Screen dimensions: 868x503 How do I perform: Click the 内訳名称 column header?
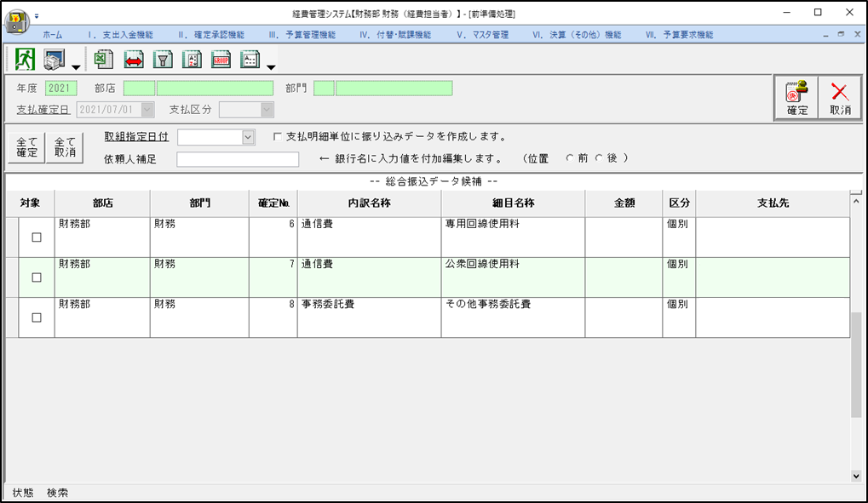pos(369,203)
